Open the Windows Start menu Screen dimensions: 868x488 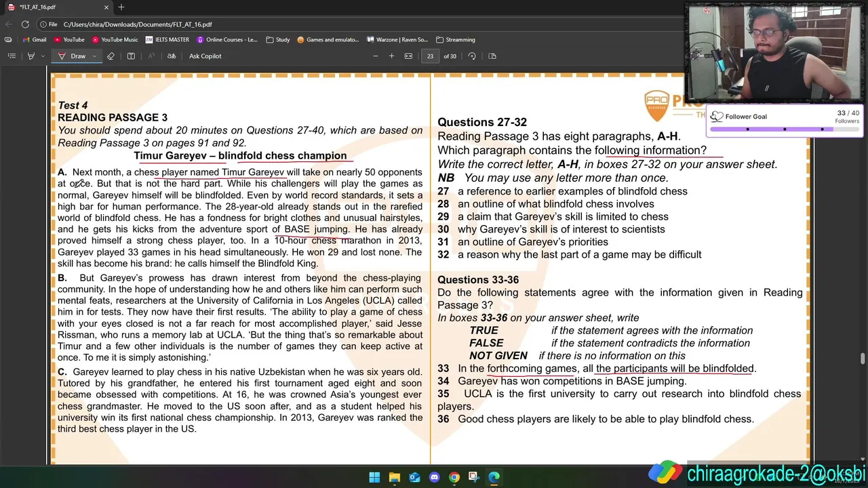click(374, 477)
